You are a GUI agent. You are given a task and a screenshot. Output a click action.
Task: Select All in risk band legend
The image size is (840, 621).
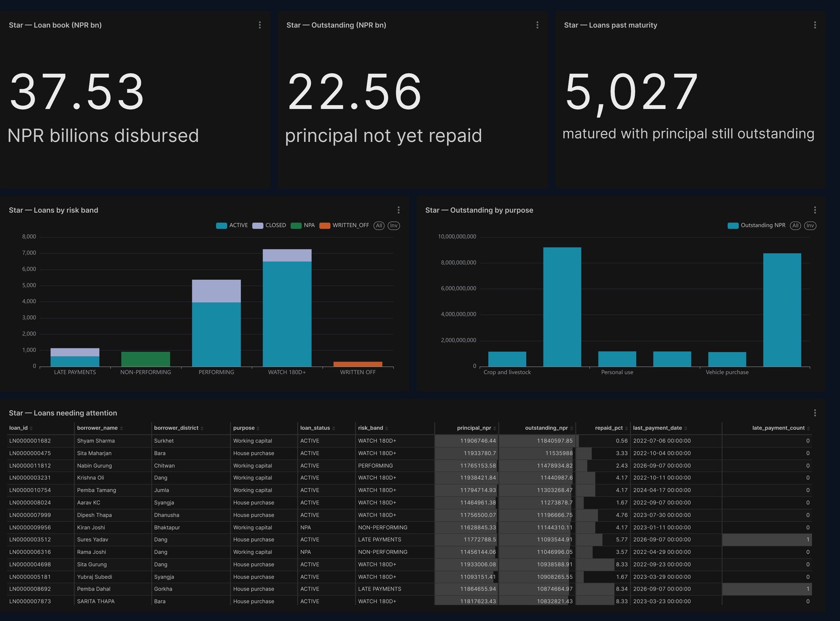(379, 226)
